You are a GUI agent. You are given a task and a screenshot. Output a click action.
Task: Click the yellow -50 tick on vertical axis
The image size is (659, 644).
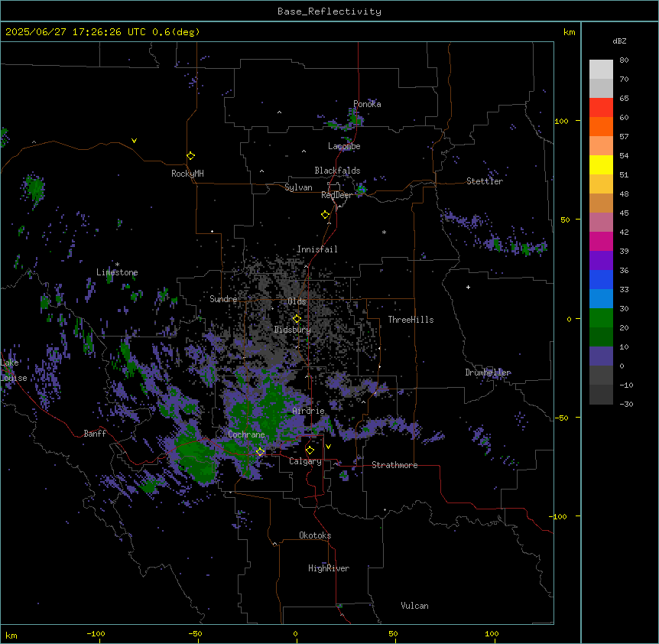pyautogui.click(x=561, y=418)
